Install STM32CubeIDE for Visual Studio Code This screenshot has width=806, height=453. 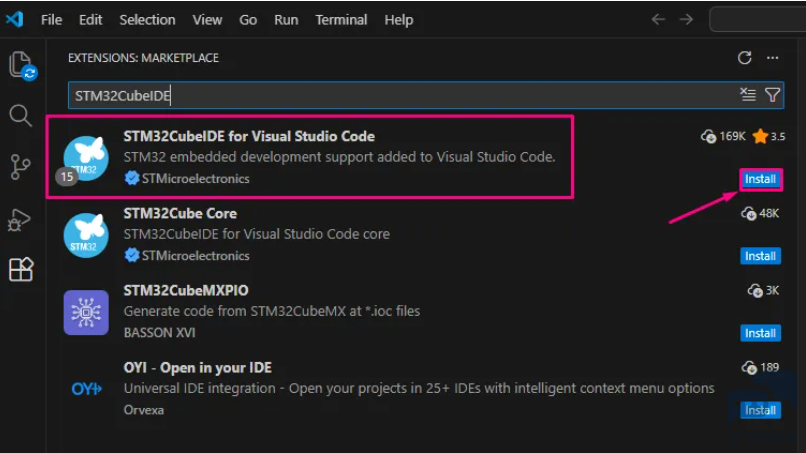(760, 179)
